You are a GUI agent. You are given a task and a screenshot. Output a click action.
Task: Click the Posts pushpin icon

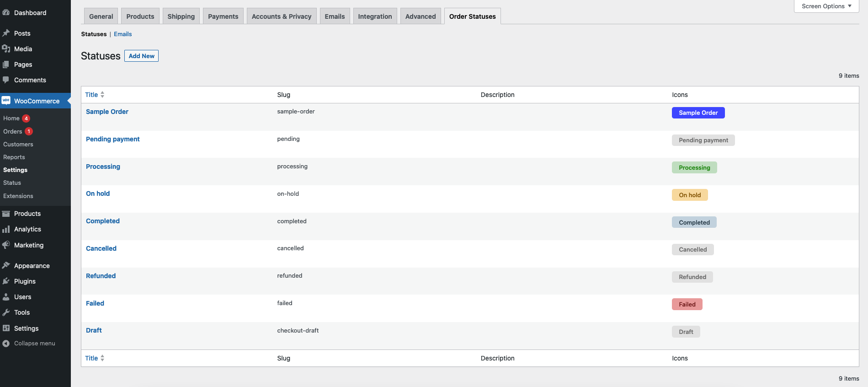6,33
